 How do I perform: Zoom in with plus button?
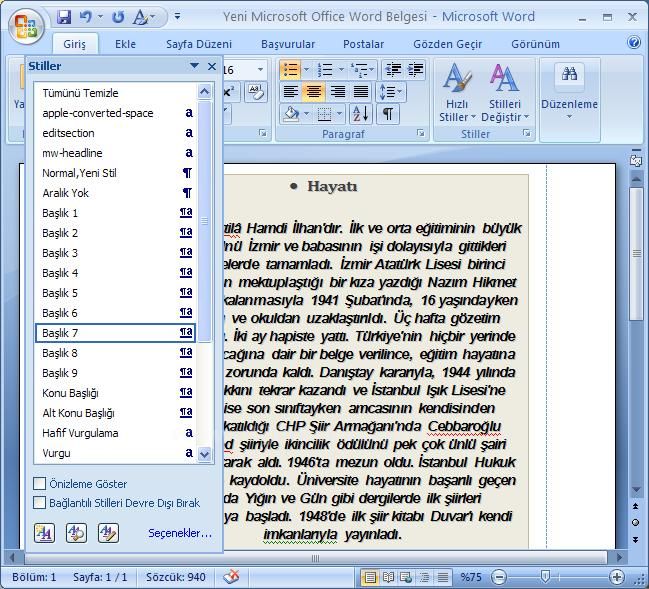click(617, 577)
